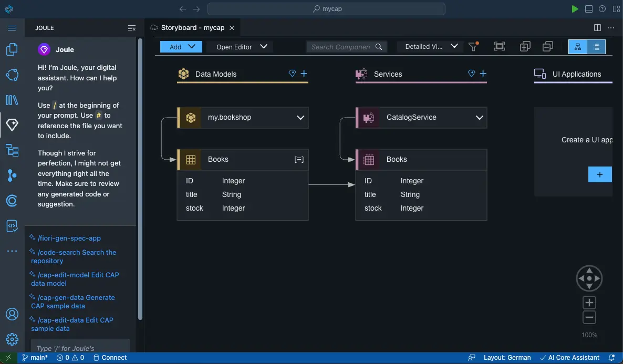The height and width of the screenshot is (364, 623).
Task: Open more editor actions menu
Action: [611, 27]
